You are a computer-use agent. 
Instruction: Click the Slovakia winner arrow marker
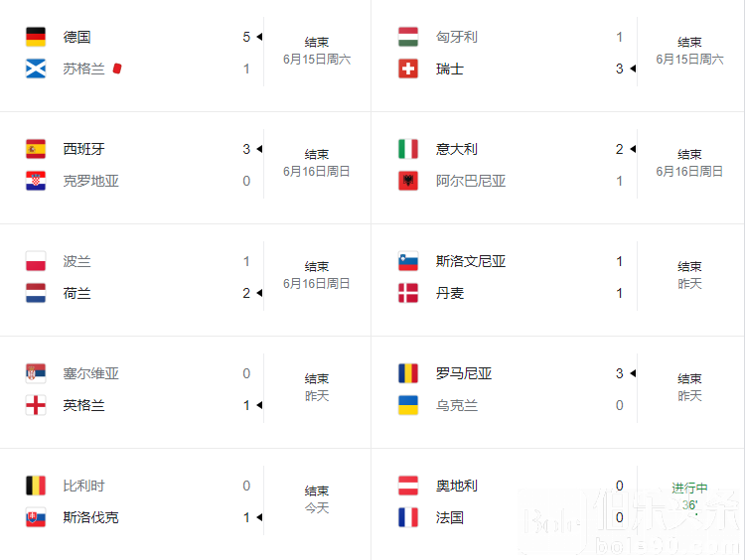[x=259, y=517]
